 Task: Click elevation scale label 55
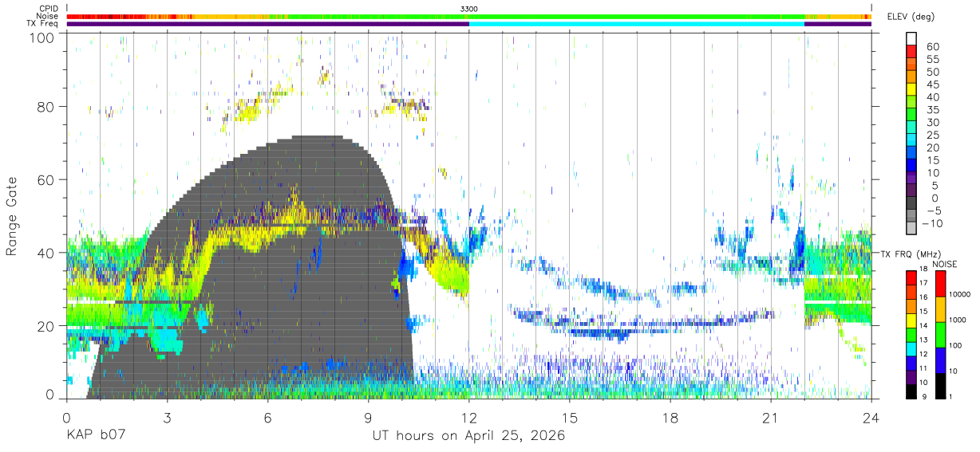[931, 60]
